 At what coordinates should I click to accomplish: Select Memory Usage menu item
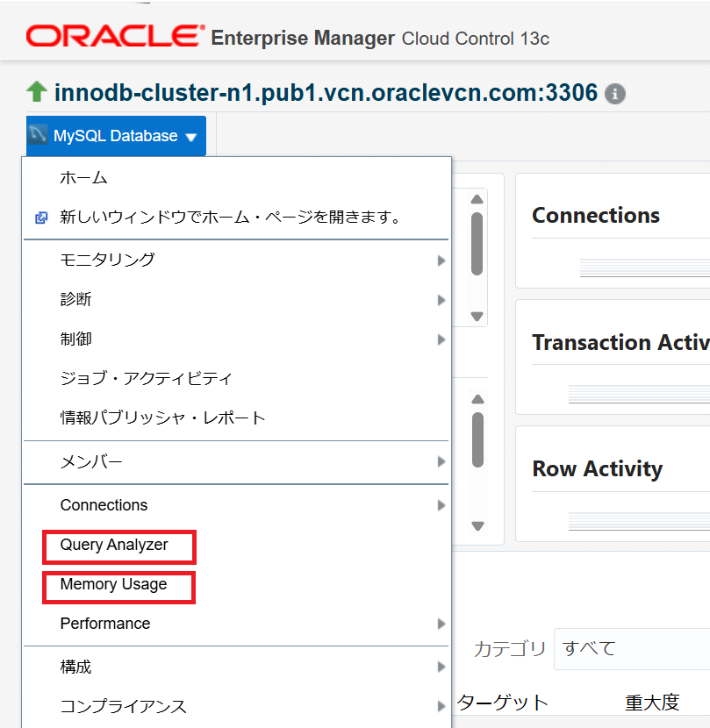pos(114,584)
